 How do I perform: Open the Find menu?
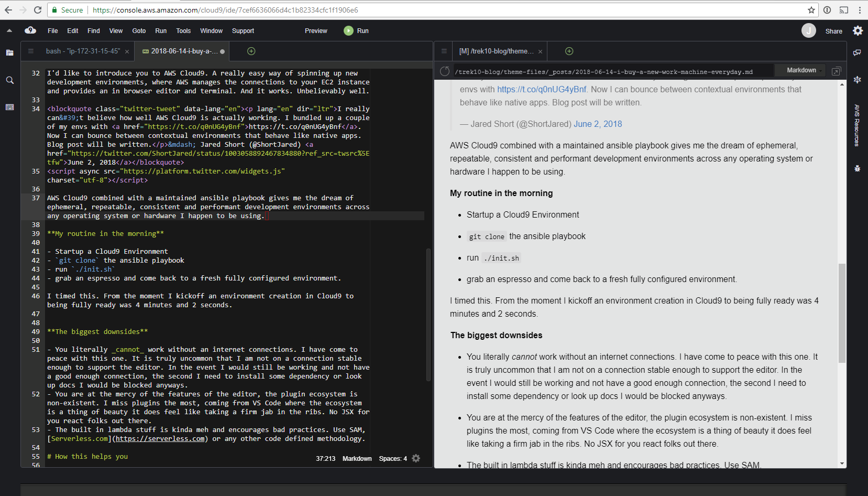click(94, 31)
